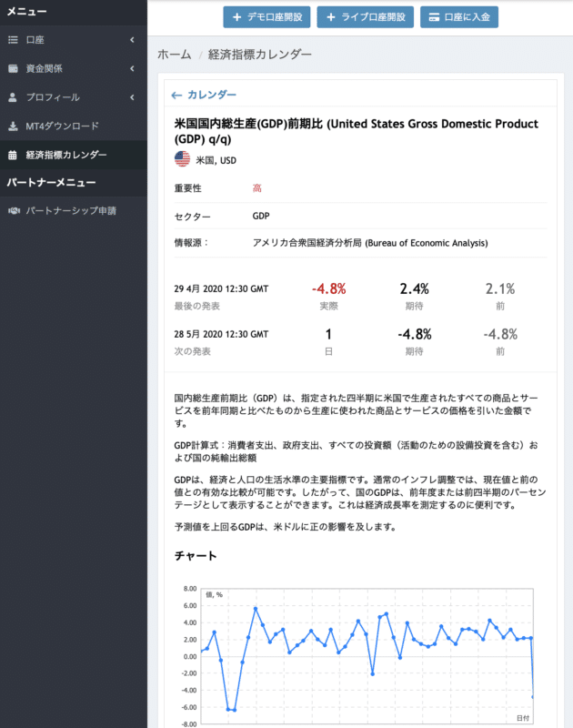Click the 経済指標カレンダー calendar icon
The image size is (573, 728).
coord(13,155)
